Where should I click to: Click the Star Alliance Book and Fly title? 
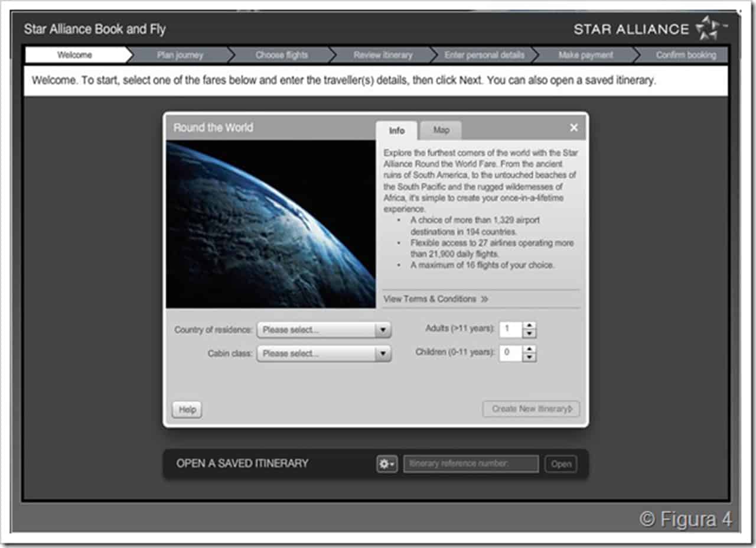click(95, 29)
